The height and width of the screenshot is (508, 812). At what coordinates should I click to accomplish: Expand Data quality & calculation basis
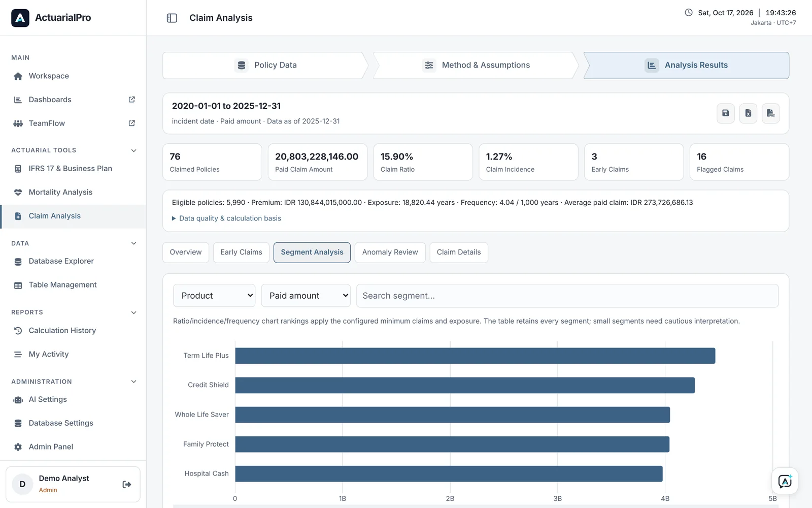pos(226,218)
